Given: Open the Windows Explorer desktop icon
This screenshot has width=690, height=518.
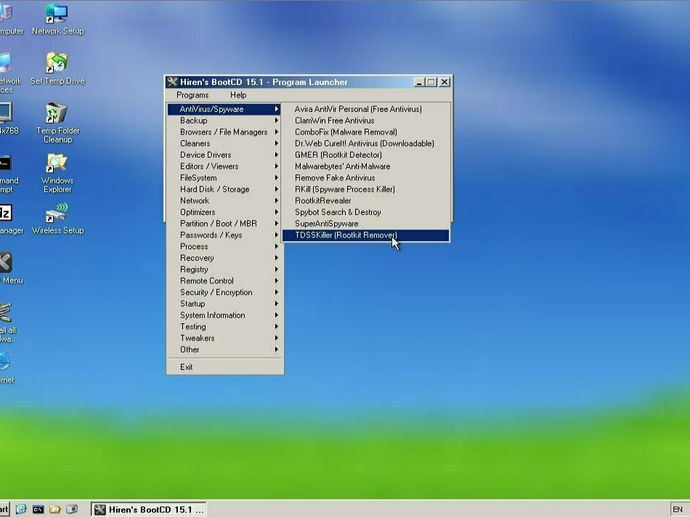Looking at the screenshot, I should point(57,173).
